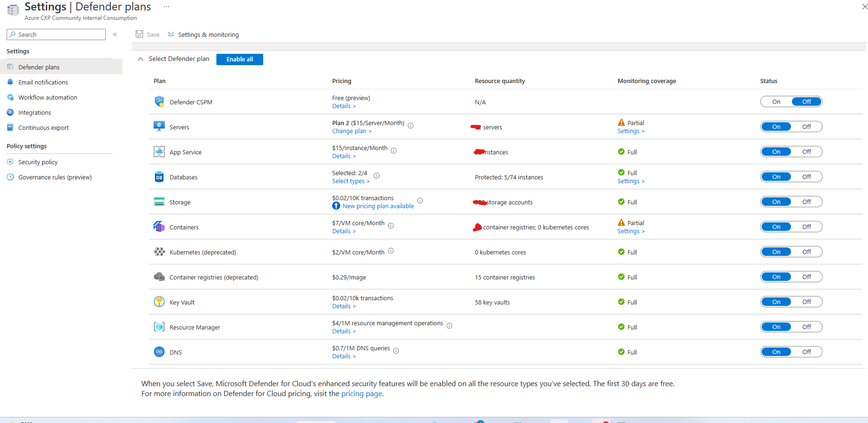This screenshot has height=423, width=868.
Task: Open Continuous export settings
Action: tap(61, 127)
